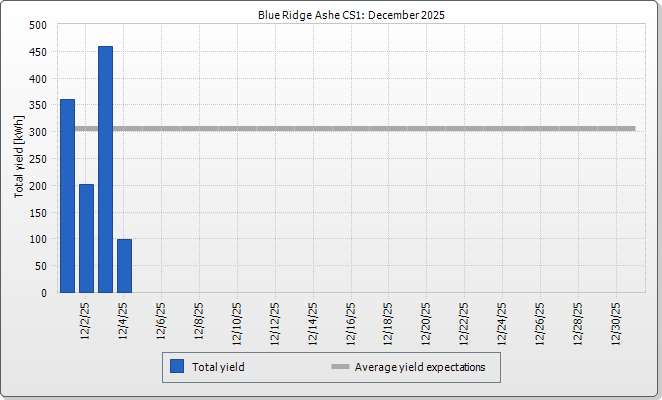Viewport: 662px width, 400px height.
Task: Toggle the Average yield expectations legend text
Action: 420,367
